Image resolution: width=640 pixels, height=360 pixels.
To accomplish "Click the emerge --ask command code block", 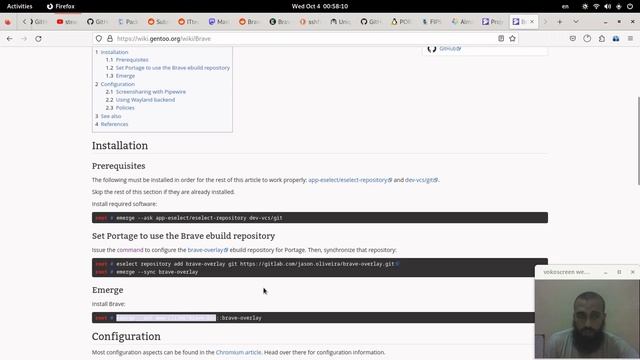I will [320, 218].
